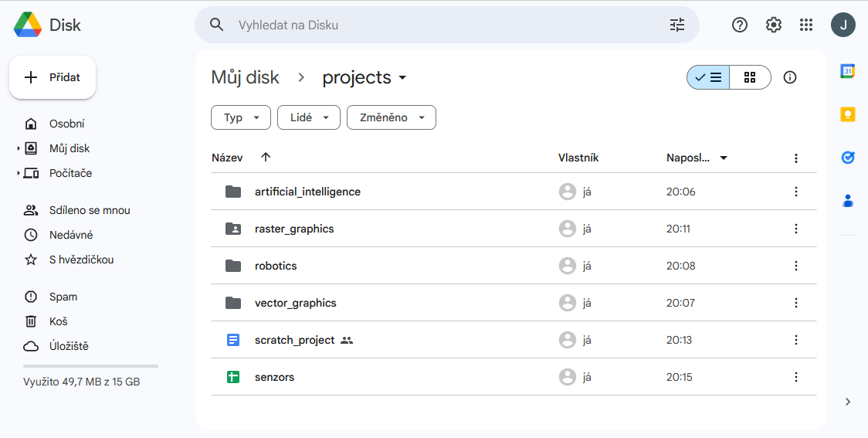The image size is (868, 438).
Task: Open the Tasks side panel icon
Action: click(847, 158)
